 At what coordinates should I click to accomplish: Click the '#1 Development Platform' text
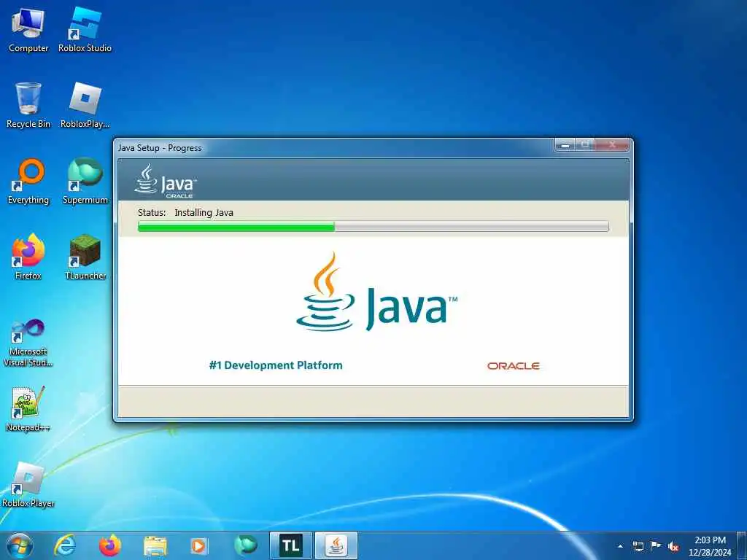pos(276,365)
